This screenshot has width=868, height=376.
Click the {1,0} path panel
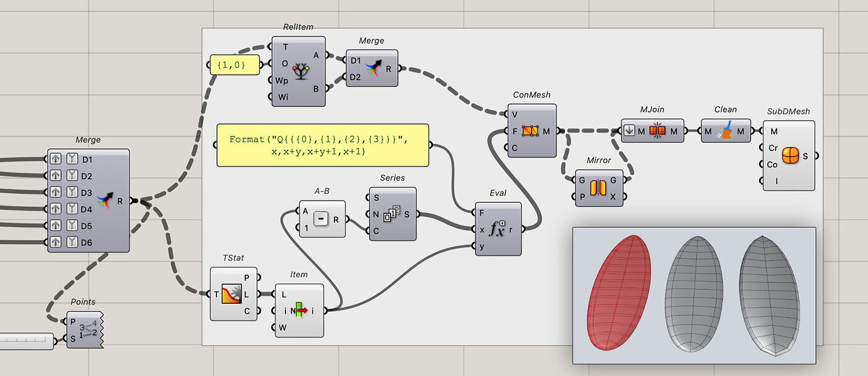click(x=233, y=64)
